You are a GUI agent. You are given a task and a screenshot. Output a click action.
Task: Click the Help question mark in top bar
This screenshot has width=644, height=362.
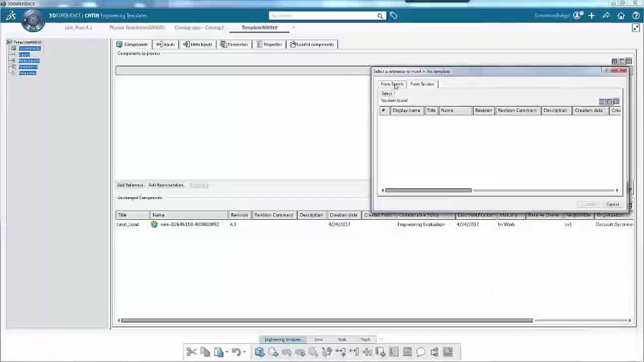click(x=635, y=15)
